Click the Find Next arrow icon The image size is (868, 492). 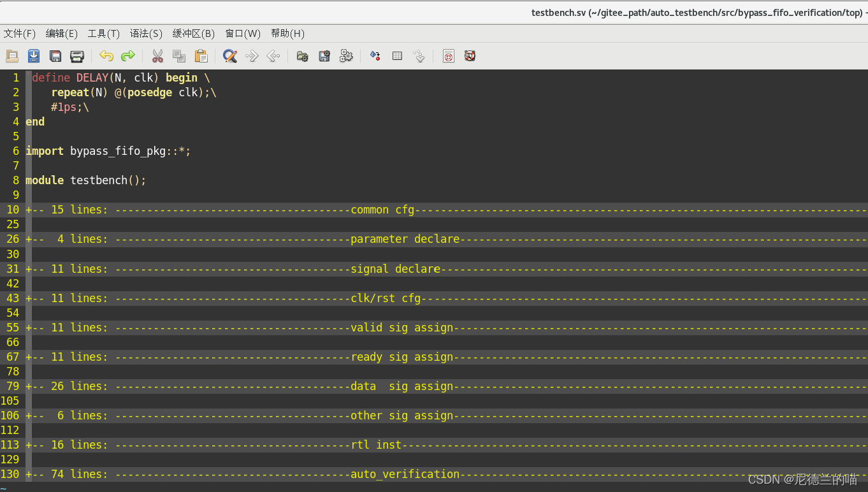click(252, 56)
